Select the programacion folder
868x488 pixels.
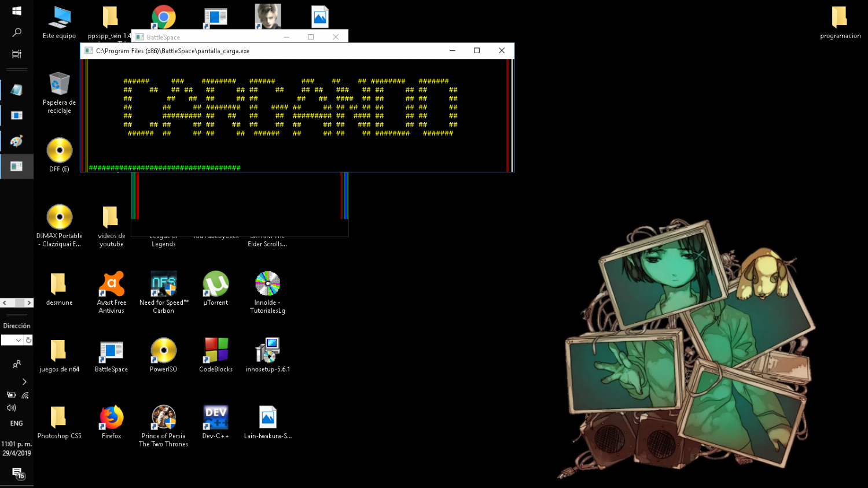[x=840, y=23]
